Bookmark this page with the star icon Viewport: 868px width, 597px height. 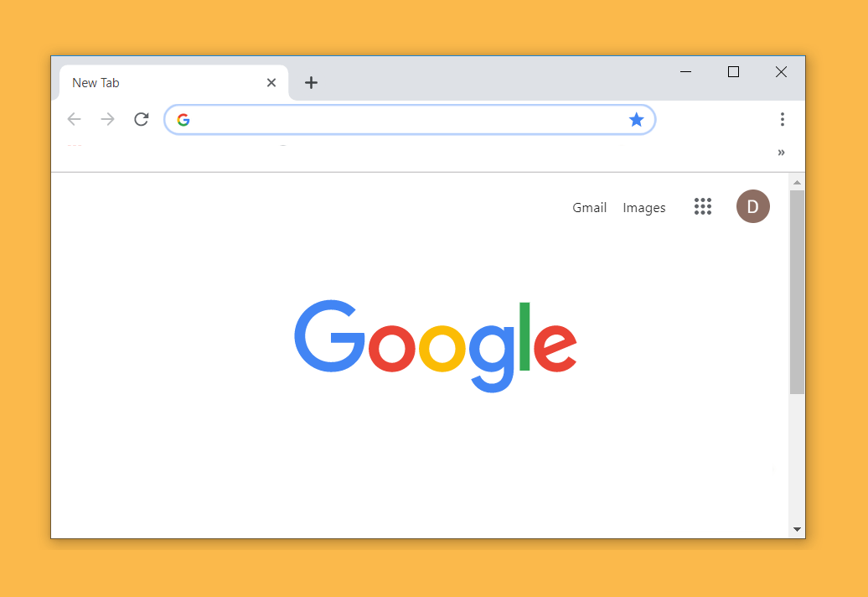pyautogui.click(x=636, y=119)
